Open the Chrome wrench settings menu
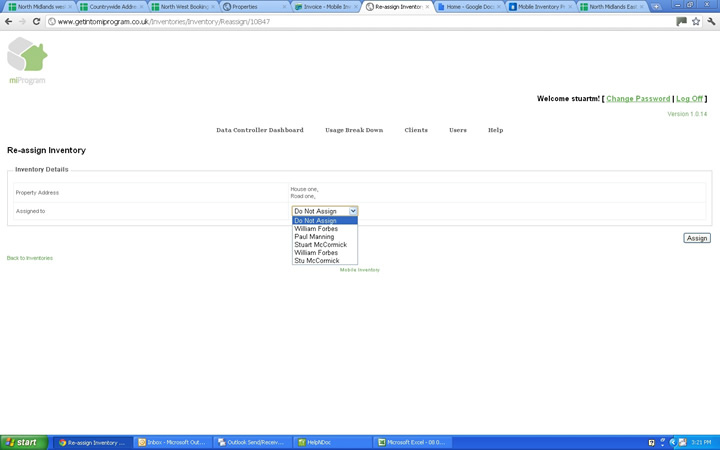The image size is (720, 450). point(711,21)
